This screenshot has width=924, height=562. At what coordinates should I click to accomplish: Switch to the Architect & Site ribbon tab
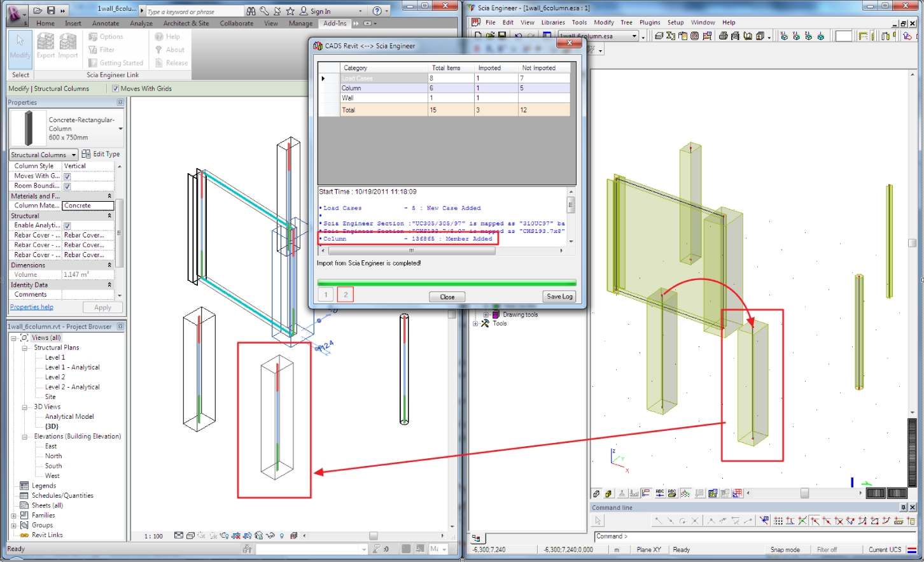(186, 22)
